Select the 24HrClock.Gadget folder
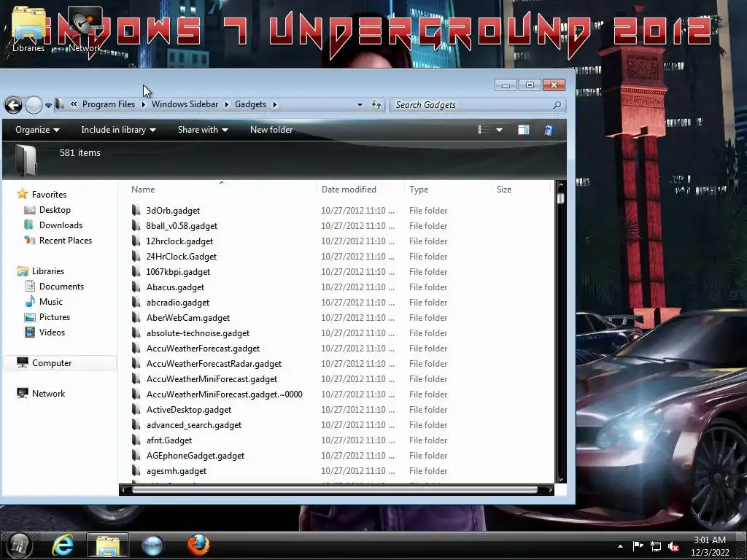This screenshot has width=747, height=560. (x=181, y=256)
